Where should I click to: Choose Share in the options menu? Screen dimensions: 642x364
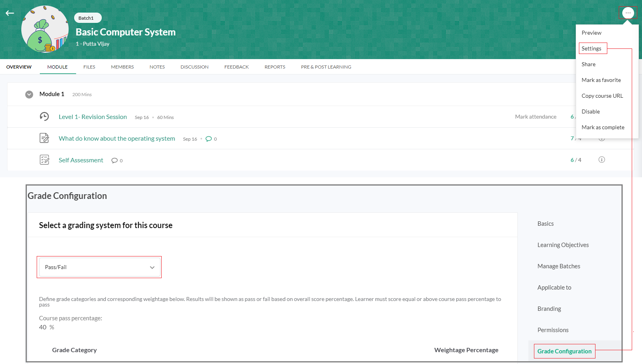click(x=588, y=64)
